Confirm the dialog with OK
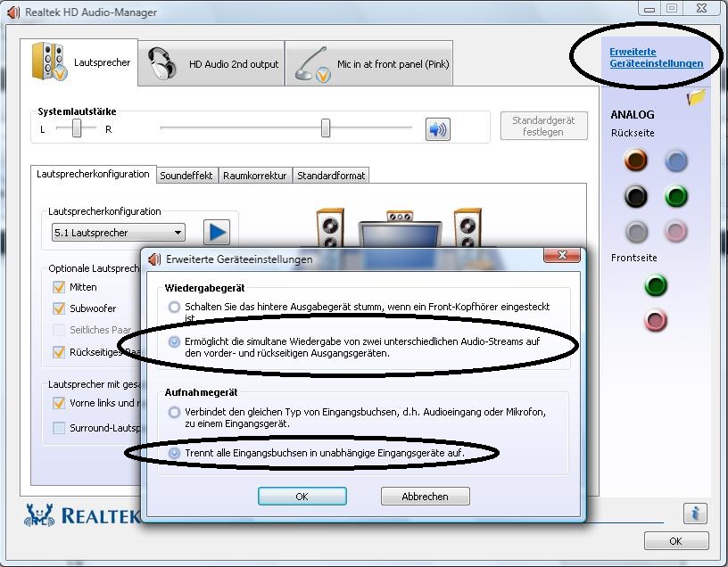This screenshot has width=728, height=567. coord(302,496)
